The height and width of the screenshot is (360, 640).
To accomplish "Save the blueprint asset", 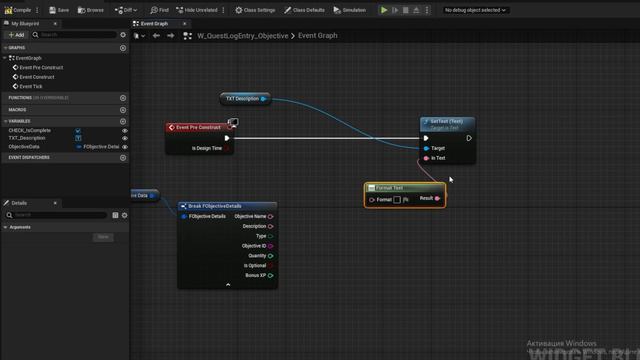I will pyautogui.click(x=59, y=10).
